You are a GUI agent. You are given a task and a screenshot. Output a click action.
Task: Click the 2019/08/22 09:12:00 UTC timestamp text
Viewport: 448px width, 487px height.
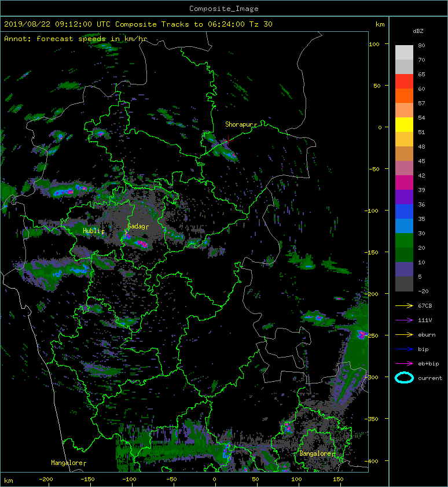pos(57,24)
